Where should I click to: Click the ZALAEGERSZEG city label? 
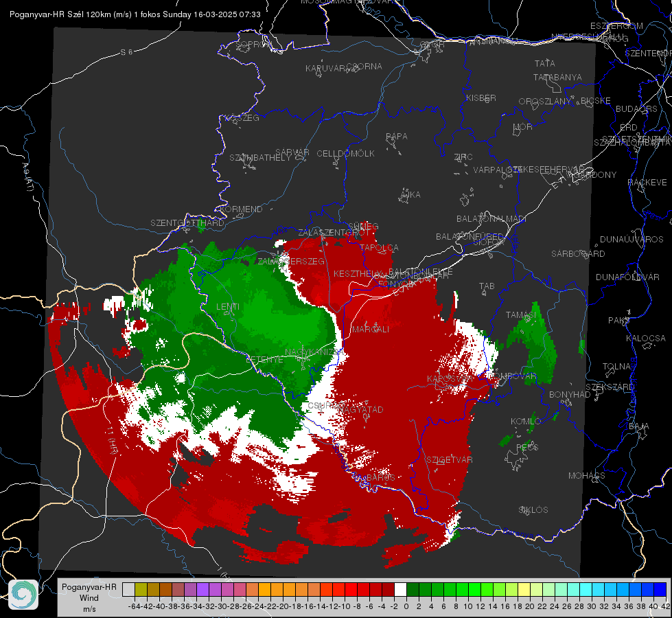pyautogui.click(x=290, y=261)
